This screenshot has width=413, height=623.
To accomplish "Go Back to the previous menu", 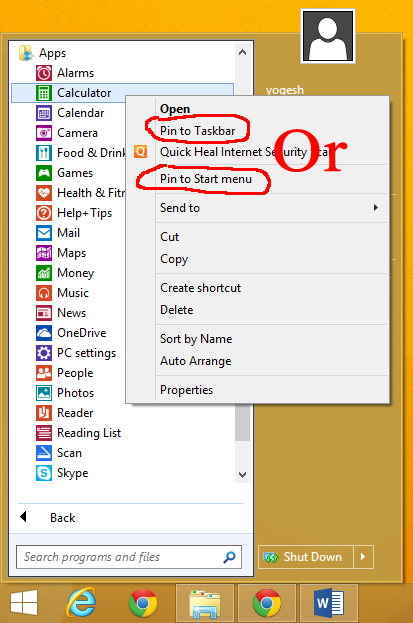I will (62, 518).
